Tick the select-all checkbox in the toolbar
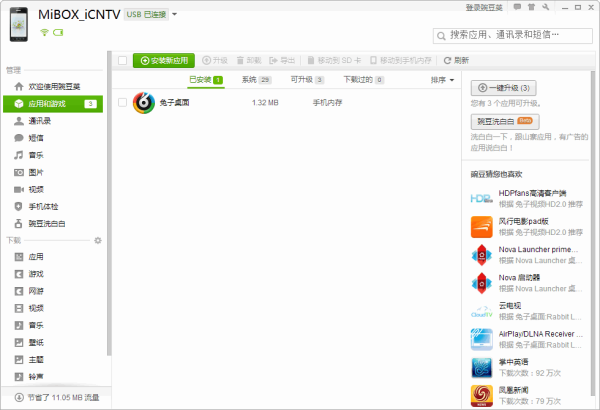This screenshot has height=410, width=600. pos(122,60)
